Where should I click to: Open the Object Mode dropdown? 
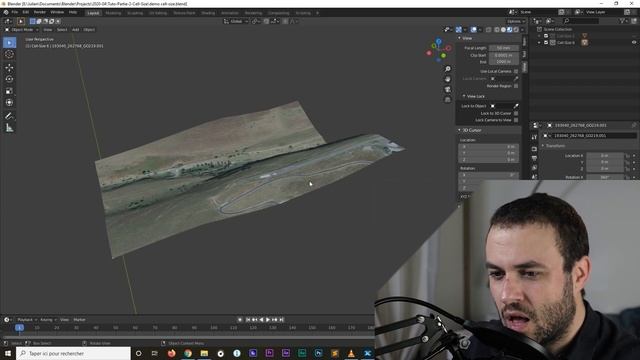[x=22, y=30]
